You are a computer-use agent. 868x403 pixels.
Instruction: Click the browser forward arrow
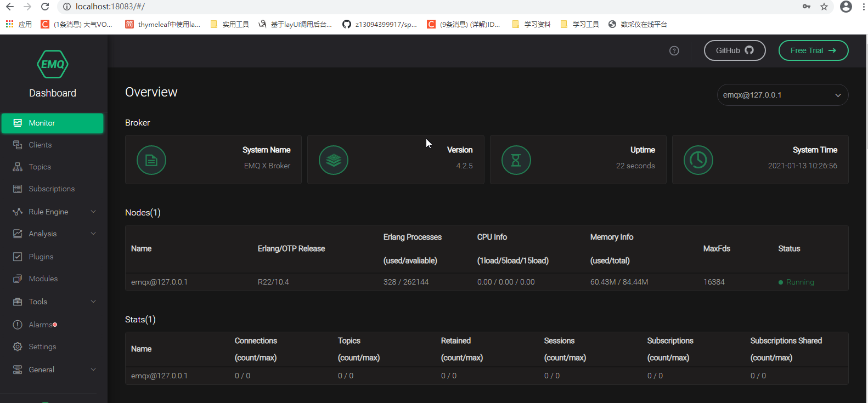click(x=27, y=7)
